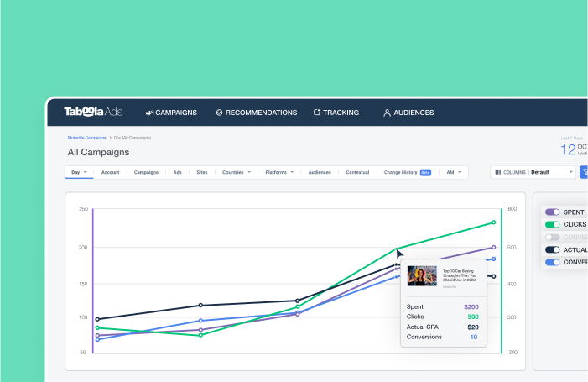Click the 250 label on the left axis
The height and width of the screenshot is (382, 588).
point(83,209)
